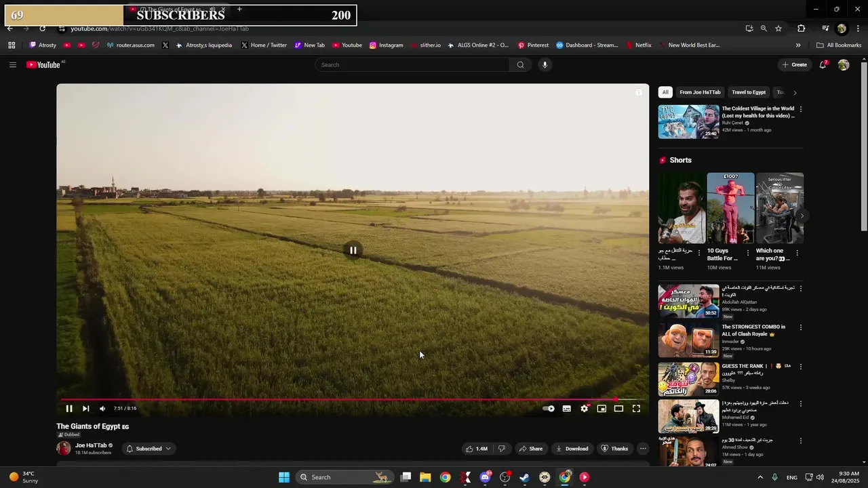
Task: Dislike the video
Action: [502, 449]
